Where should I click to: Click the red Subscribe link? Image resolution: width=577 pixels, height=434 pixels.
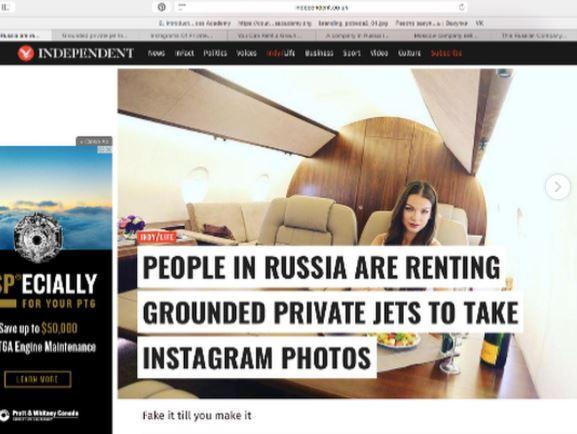coord(446,53)
